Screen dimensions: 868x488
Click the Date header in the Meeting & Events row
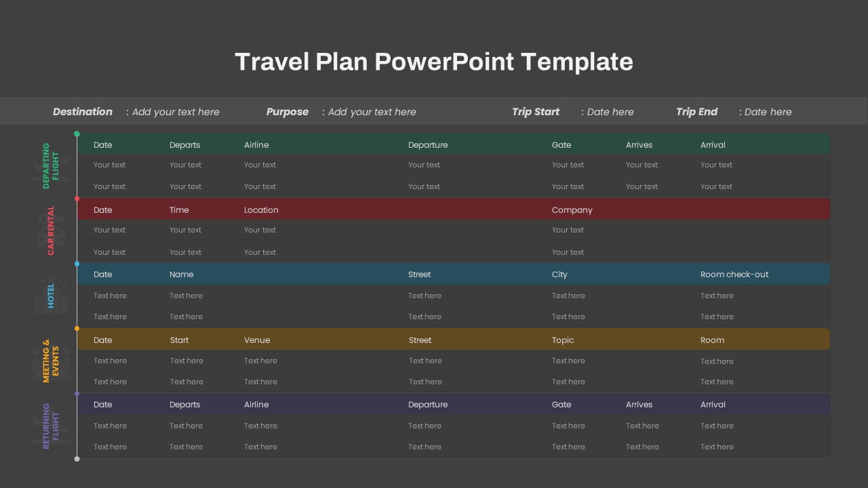pos(103,340)
